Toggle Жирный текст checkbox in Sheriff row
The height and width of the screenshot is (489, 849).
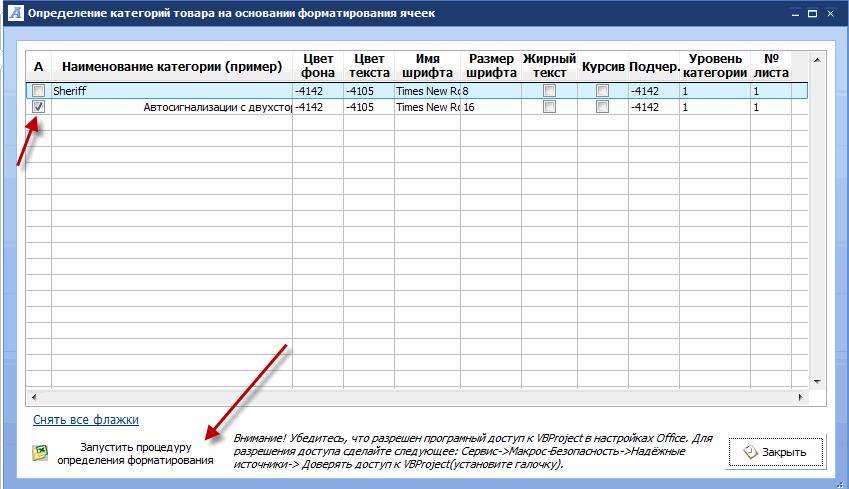click(x=549, y=90)
